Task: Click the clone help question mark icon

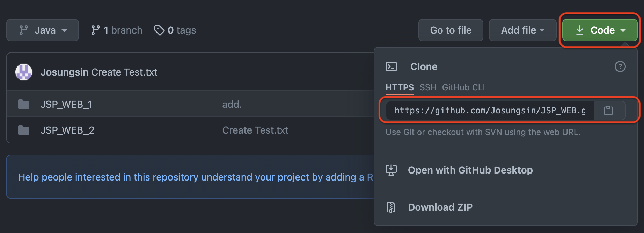Action: (x=620, y=66)
